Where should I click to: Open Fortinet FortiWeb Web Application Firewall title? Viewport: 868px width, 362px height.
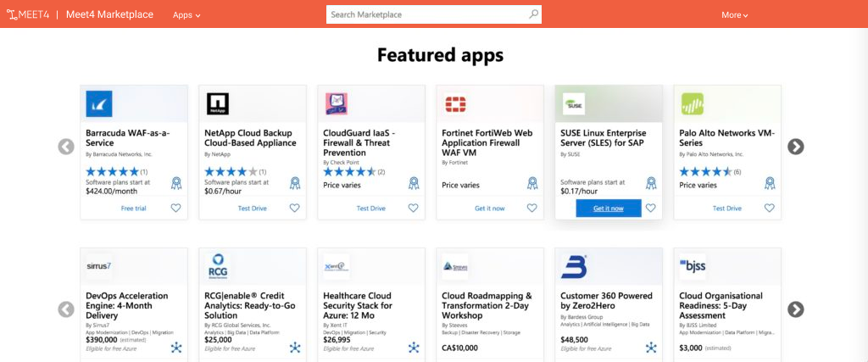click(x=487, y=142)
